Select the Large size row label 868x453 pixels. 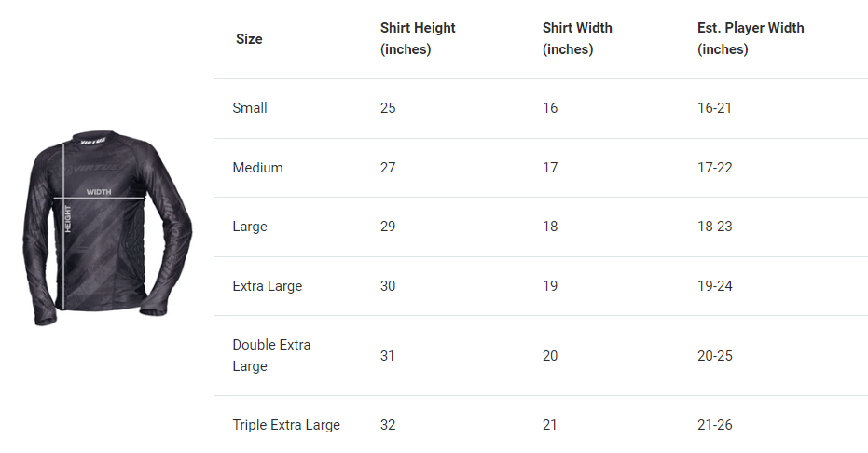pyautogui.click(x=250, y=226)
